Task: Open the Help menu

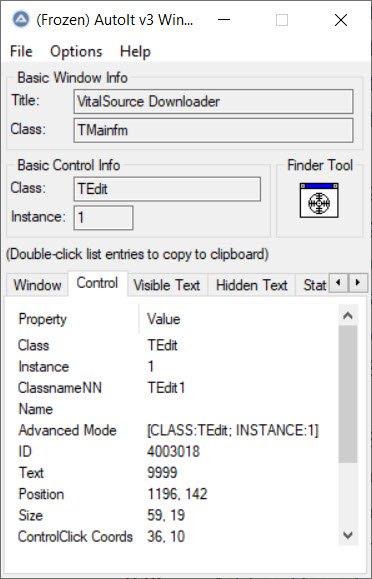Action: point(135,51)
